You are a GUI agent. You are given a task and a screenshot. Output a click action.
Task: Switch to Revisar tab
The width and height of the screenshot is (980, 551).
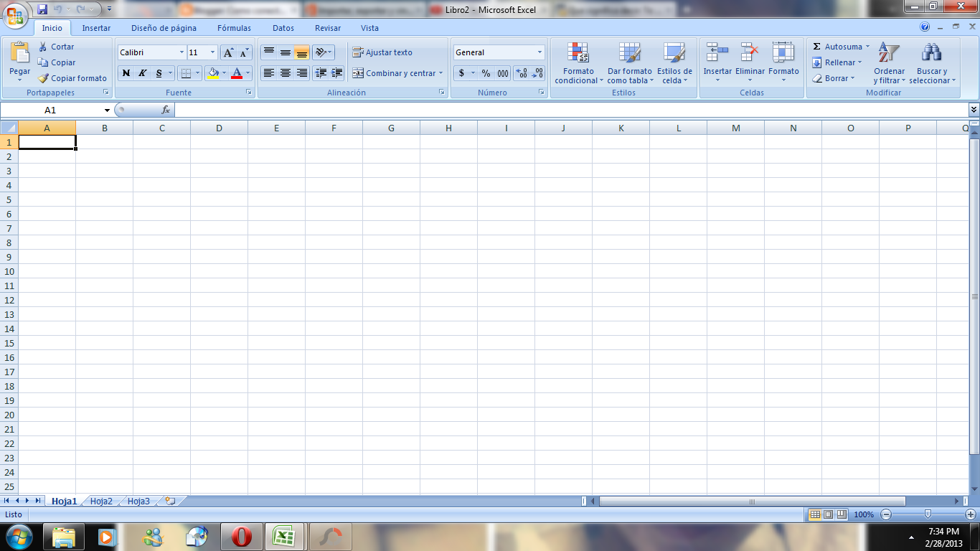coord(328,28)
